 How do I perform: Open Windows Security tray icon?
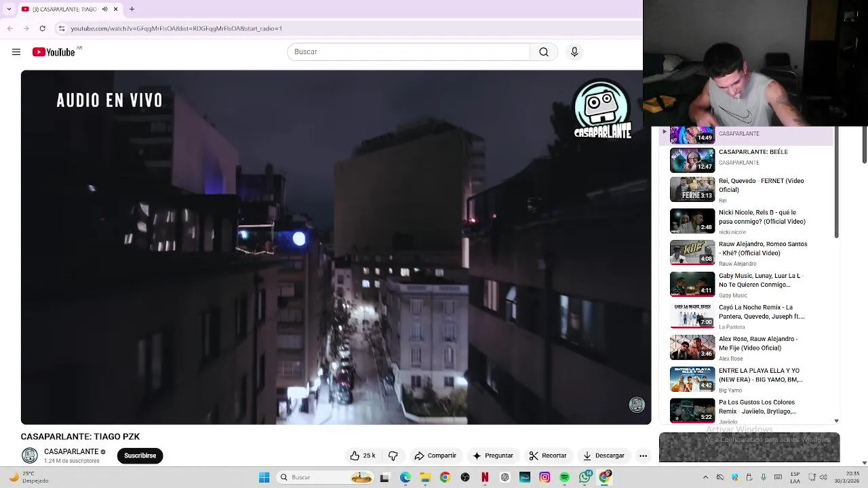(x=734, y=478)
